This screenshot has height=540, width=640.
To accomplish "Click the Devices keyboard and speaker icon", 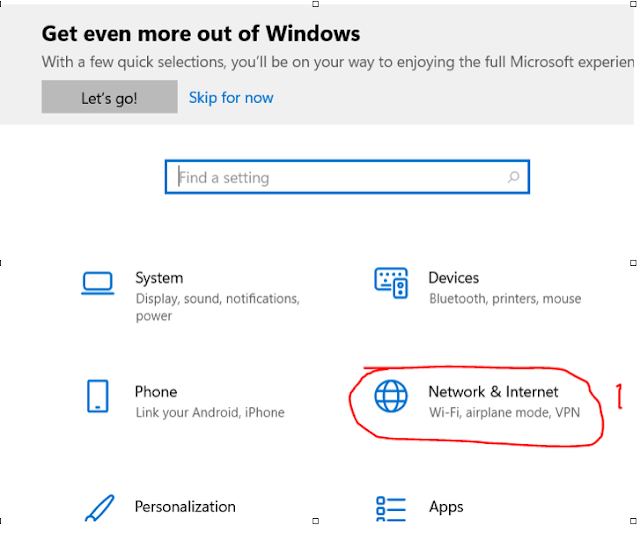I will (391, 282).
